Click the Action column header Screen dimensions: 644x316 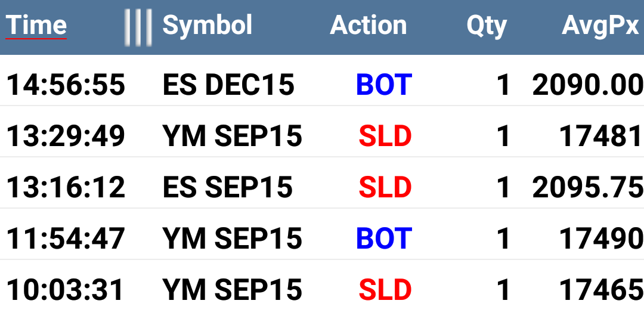368,26
